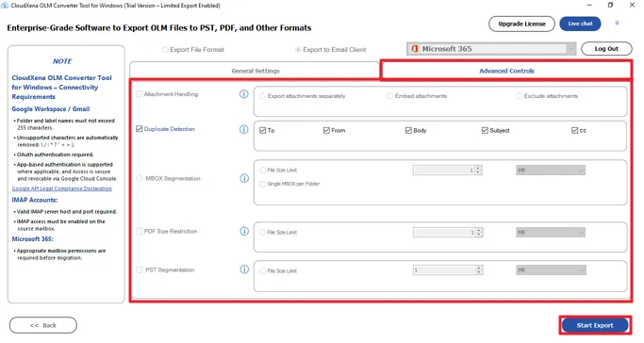Click the Attachment Handling info icon

click(x=244, y=94)
